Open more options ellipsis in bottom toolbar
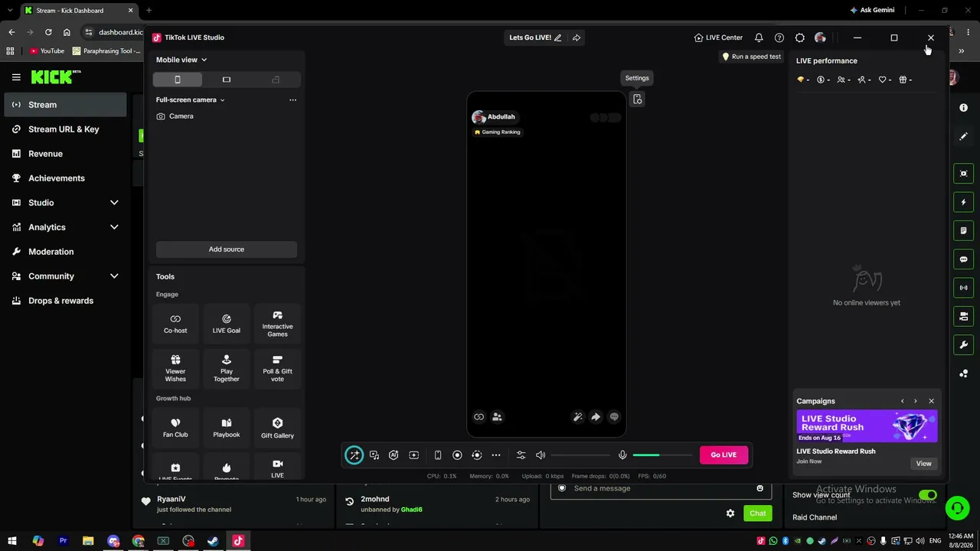 (x=496, y=455)
